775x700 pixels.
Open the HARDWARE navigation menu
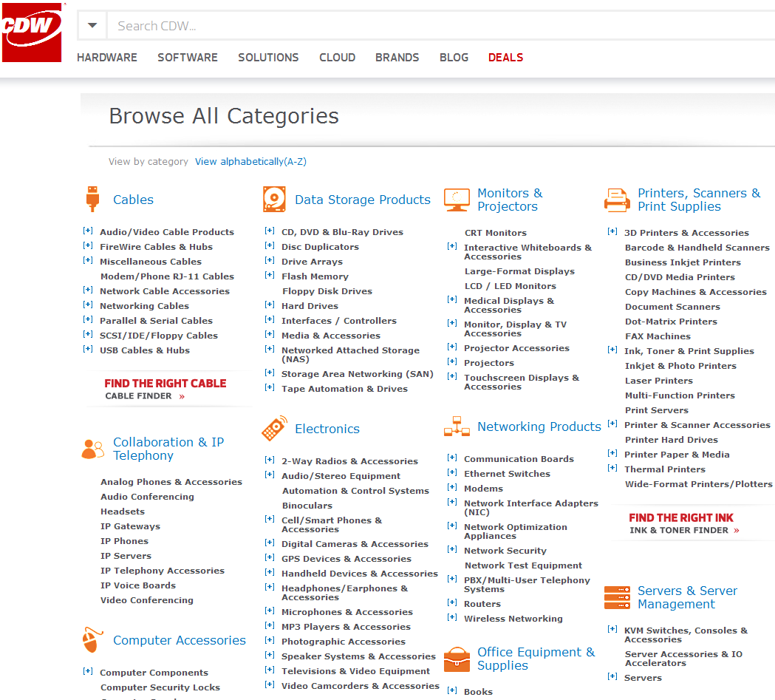click(x=107, y=58)
